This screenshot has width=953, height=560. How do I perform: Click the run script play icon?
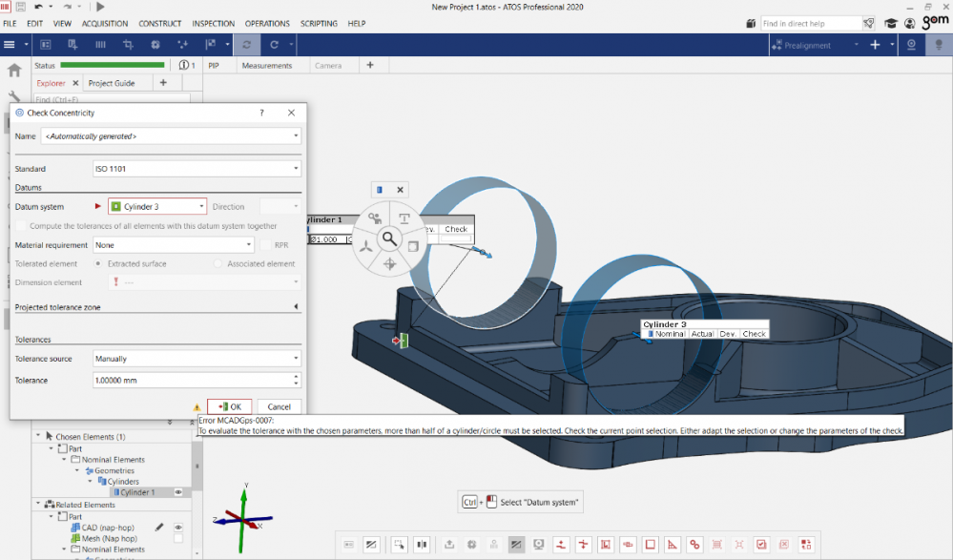coord(100,7)
